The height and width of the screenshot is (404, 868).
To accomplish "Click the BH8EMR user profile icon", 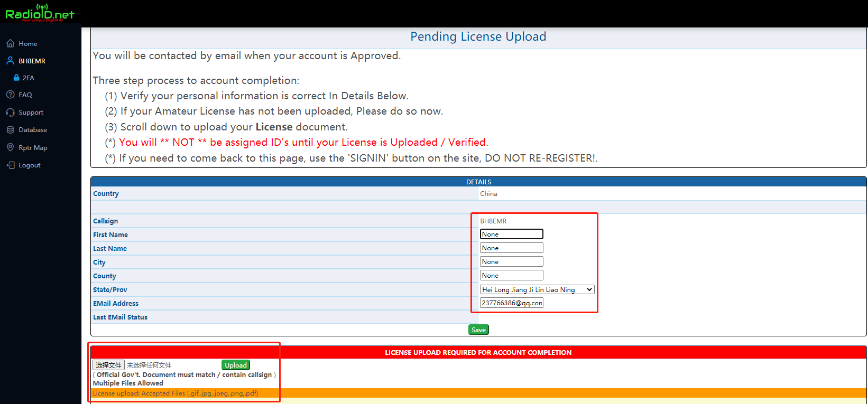I will tap(10, 61).
